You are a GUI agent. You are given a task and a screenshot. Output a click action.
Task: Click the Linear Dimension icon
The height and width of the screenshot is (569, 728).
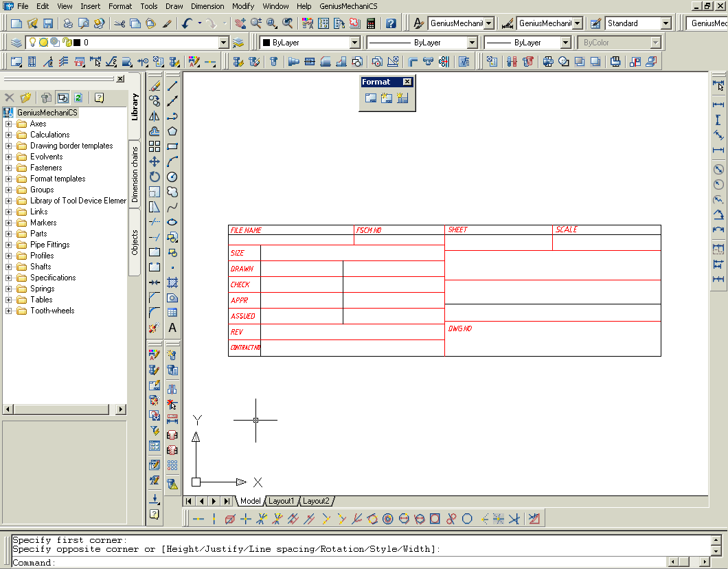718,104
